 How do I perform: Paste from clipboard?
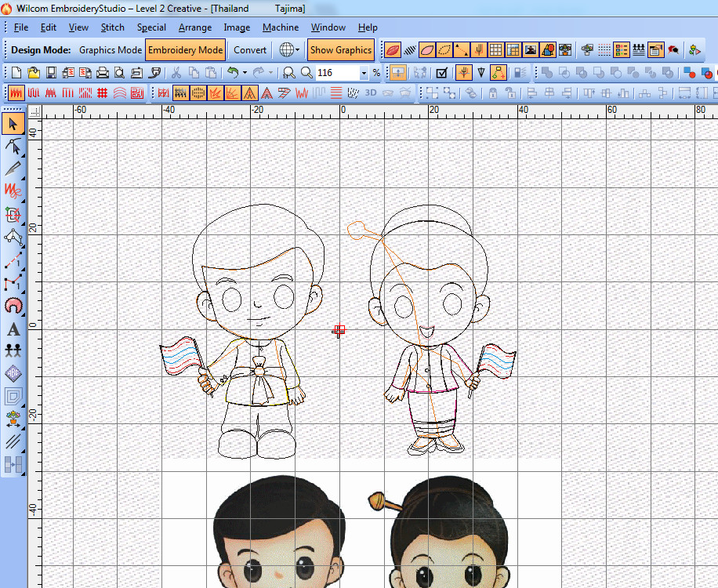[x=211, y=72]
